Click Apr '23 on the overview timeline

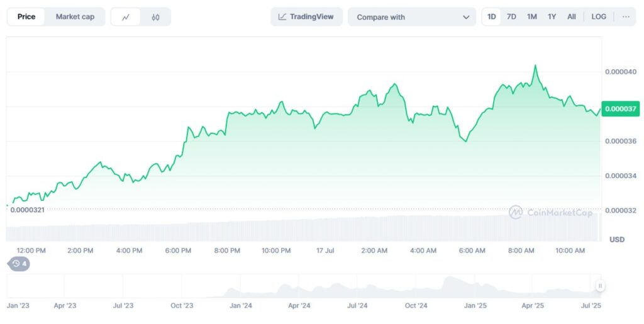(65, 306)
